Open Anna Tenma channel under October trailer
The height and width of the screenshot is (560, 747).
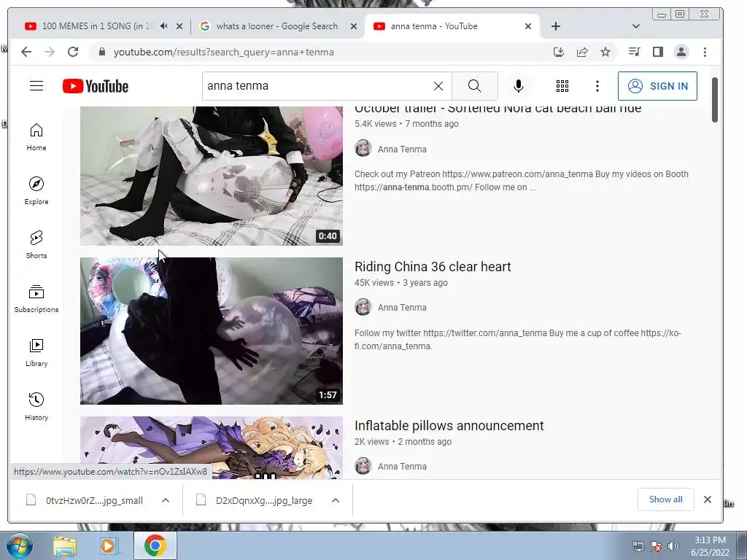[x=402, y=149]
